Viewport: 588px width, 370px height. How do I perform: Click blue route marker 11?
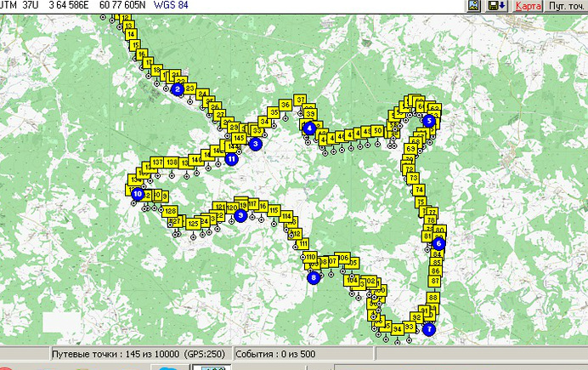point(232,159)
